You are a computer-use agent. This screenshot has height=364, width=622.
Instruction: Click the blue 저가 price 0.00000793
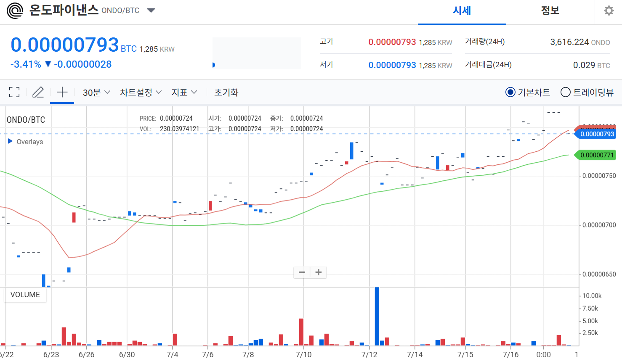coord(392,65)
